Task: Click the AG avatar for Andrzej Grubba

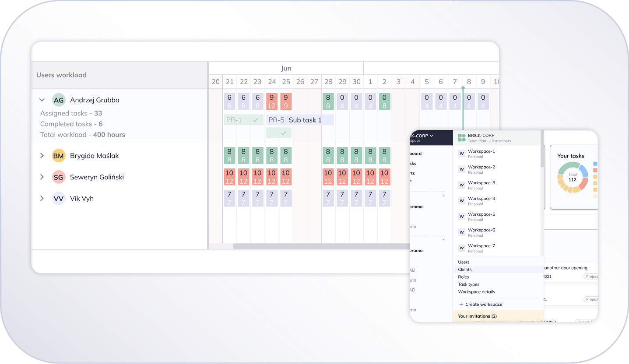Action: [x=59, y=100]
